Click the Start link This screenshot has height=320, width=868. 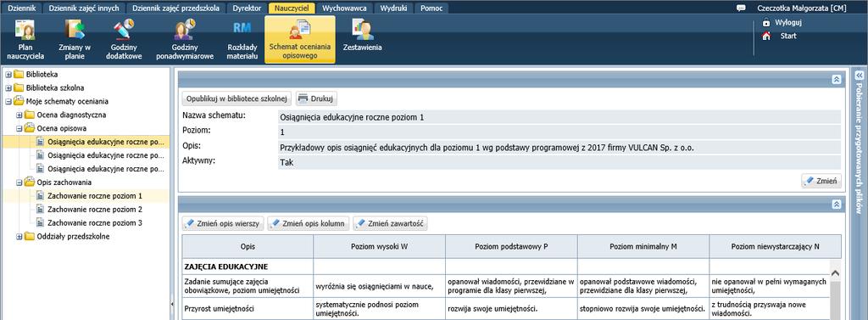(788, 36)
